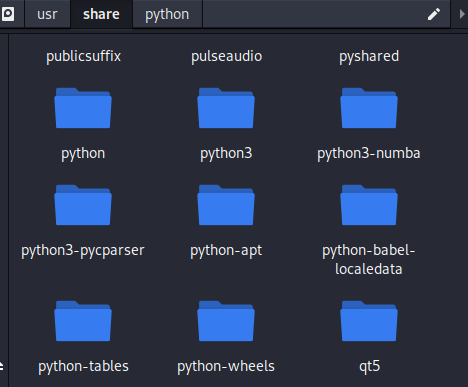The width and height of the screenshot is (468, 387).
Task: Select the pulseaudio folder label
Action: 227,56
